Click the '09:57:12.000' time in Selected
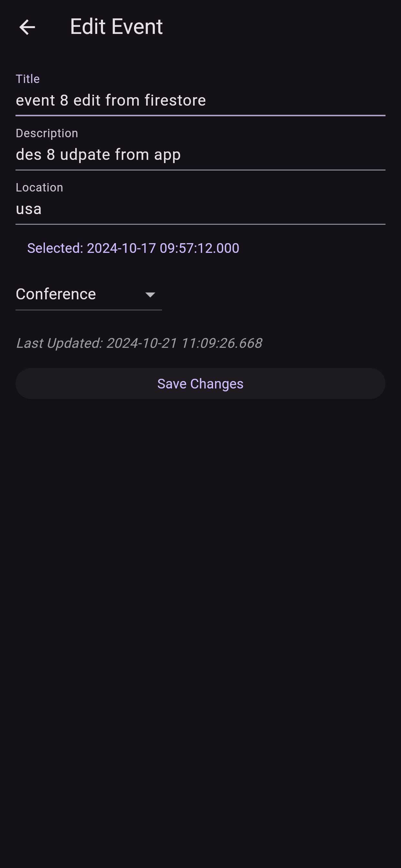 tap(199, 248)
